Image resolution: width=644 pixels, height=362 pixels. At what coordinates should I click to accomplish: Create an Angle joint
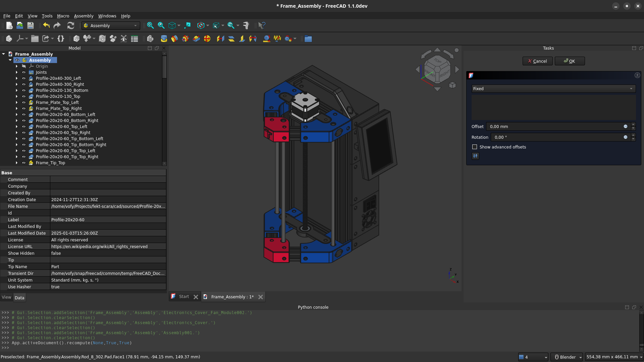(253, 39)
